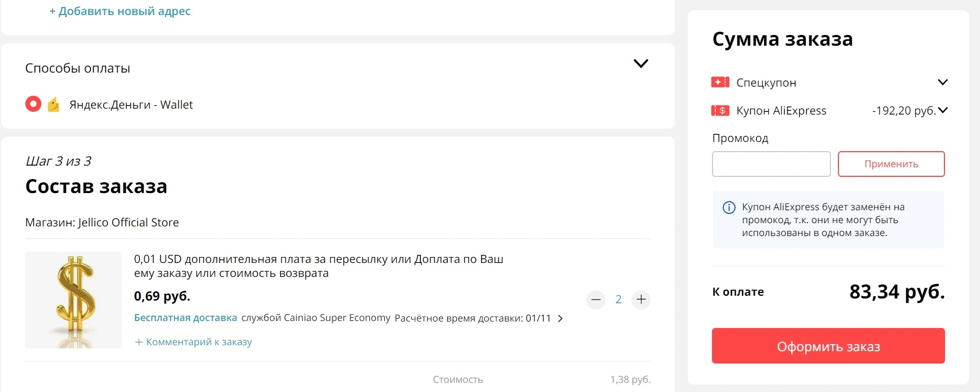980x392 pixels.
Task: Click the Применить promo code button
Action: point(891,164)
